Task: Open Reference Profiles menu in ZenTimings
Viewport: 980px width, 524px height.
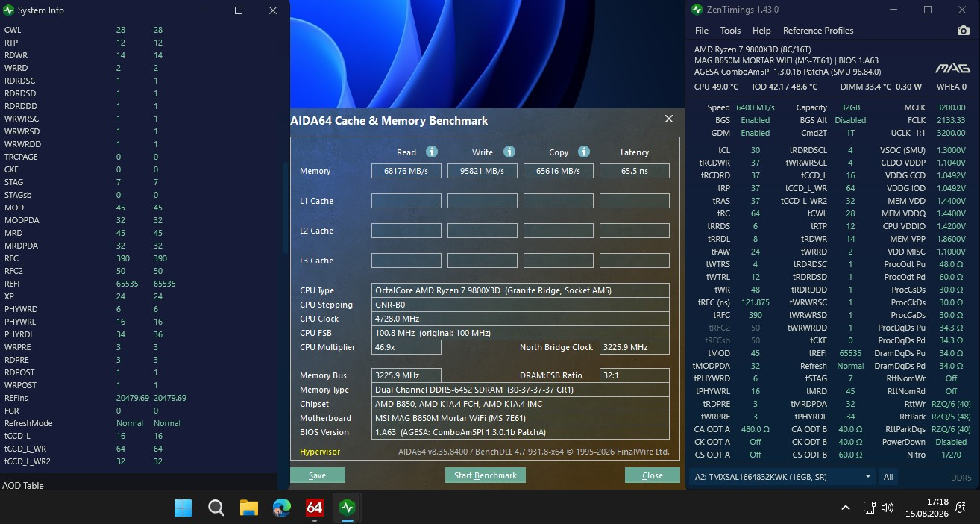Action: pos(817,31)
